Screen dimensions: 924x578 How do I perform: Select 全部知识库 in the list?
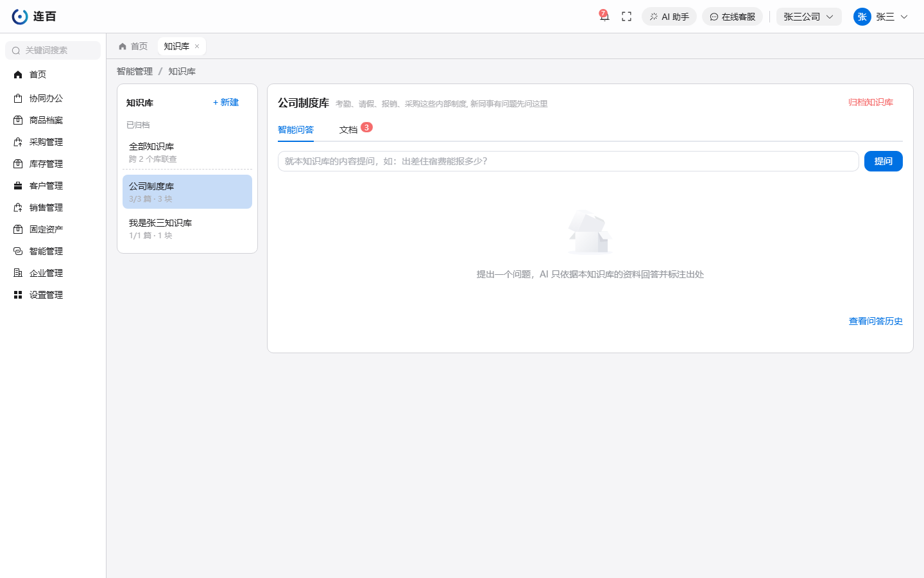click(187, 152)
